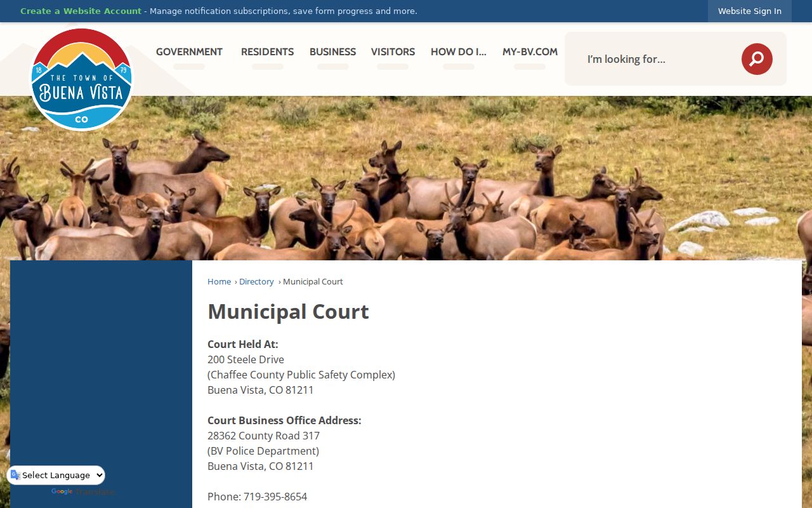Open the Town of Buena Vista logo

coord(82,79)
